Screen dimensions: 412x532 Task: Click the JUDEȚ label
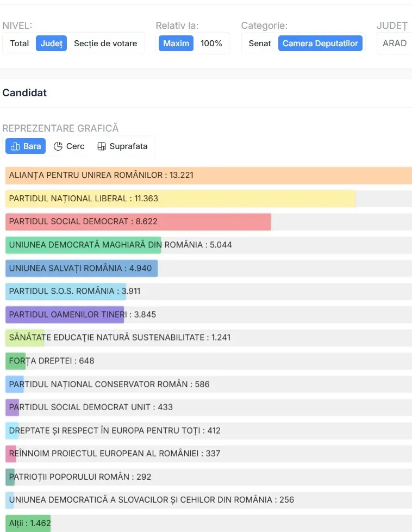pyautogui.click(x=392, y=26)
